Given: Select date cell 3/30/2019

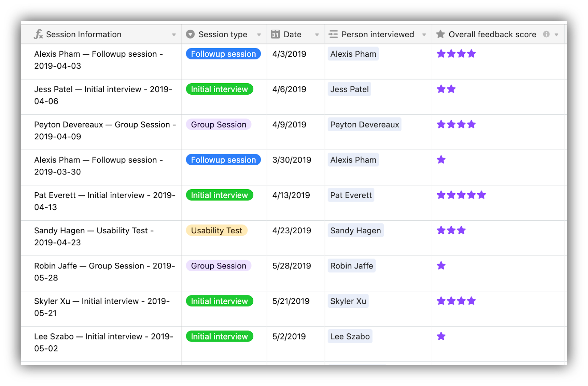Looking at the screenshot, I should [296, 167].
